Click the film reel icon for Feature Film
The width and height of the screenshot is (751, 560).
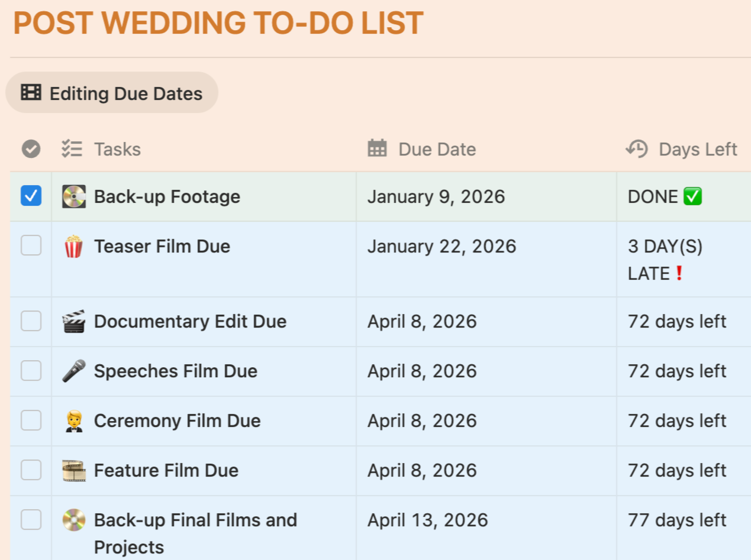coord(74,471)
